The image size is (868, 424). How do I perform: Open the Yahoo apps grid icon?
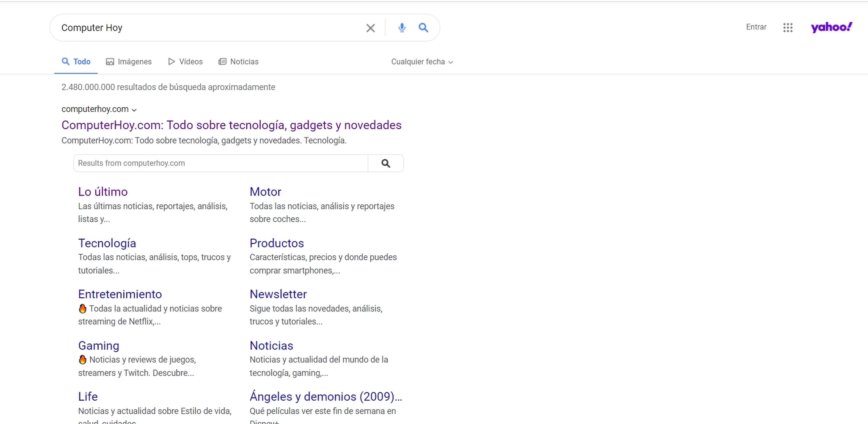pos(788,28)
